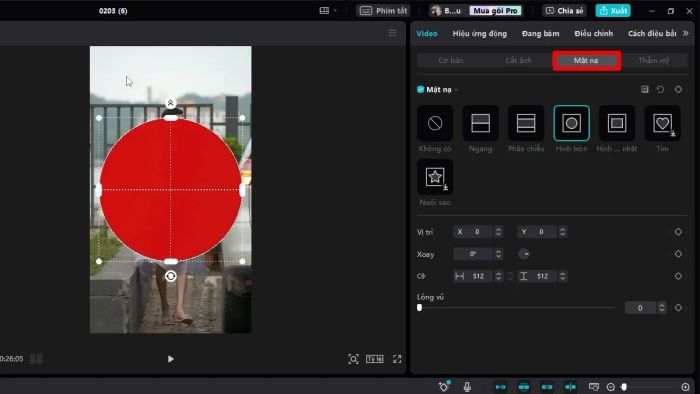This screenshot has height=394, width=700.
Task: Click the auto-edit wand icon in timeline toolbar
Action: (444, 386)
